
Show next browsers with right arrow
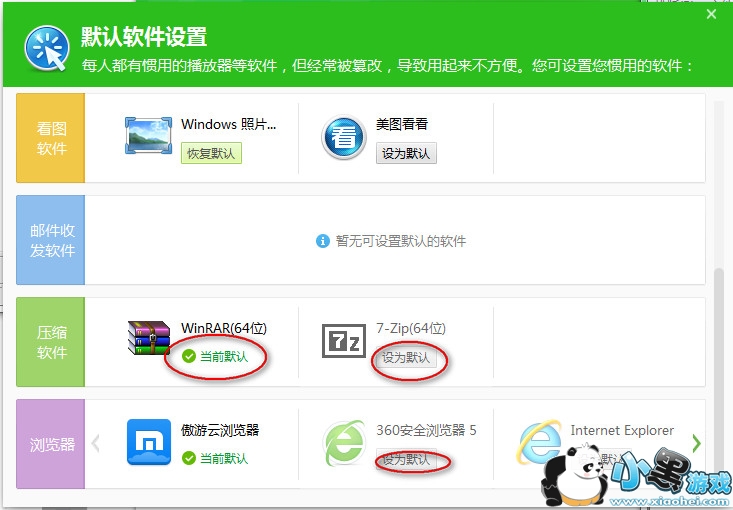(x=697, y=443)
